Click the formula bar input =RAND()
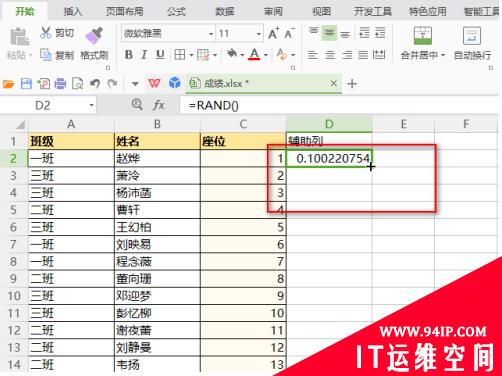 (340, 106)
